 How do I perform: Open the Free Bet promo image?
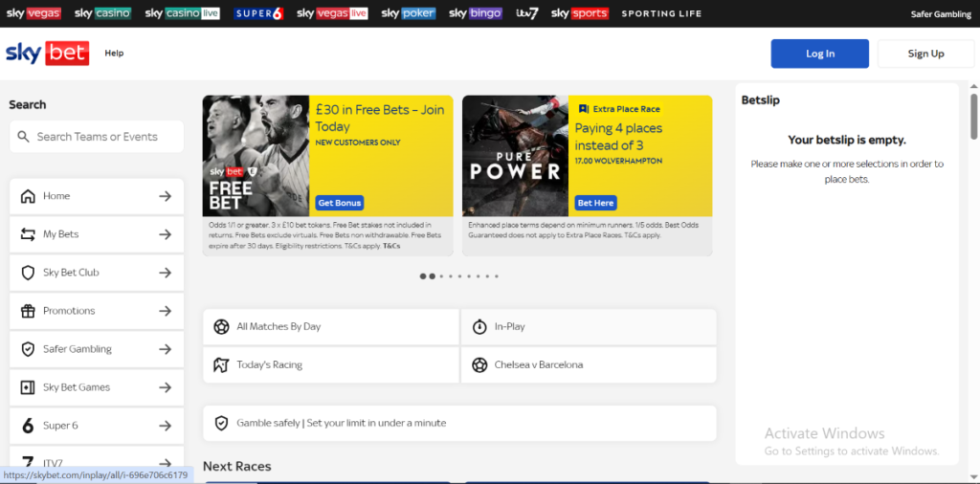pos(256,156)
